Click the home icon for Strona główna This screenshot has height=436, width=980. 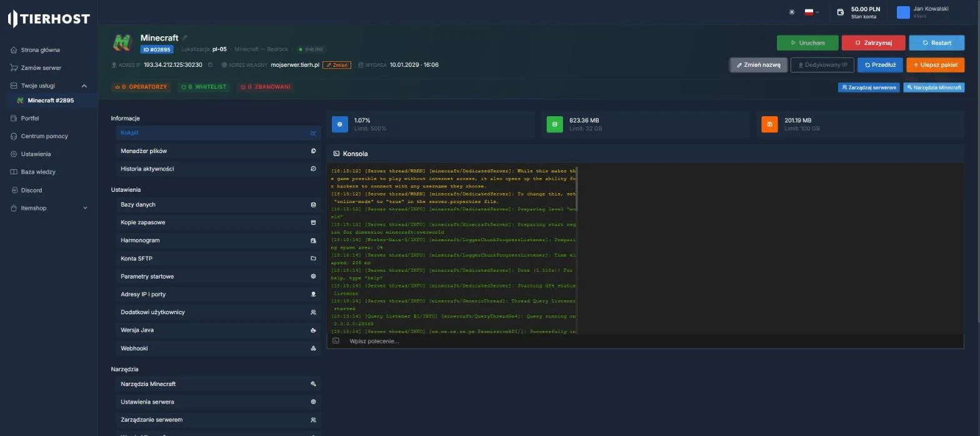14,50
